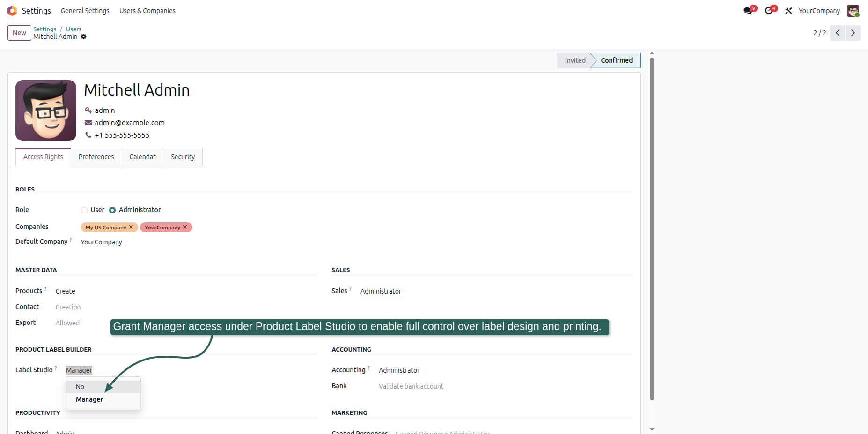
Task: Click the help tooltip mark next to Label Studio
Action: click(x=56, y=368)
